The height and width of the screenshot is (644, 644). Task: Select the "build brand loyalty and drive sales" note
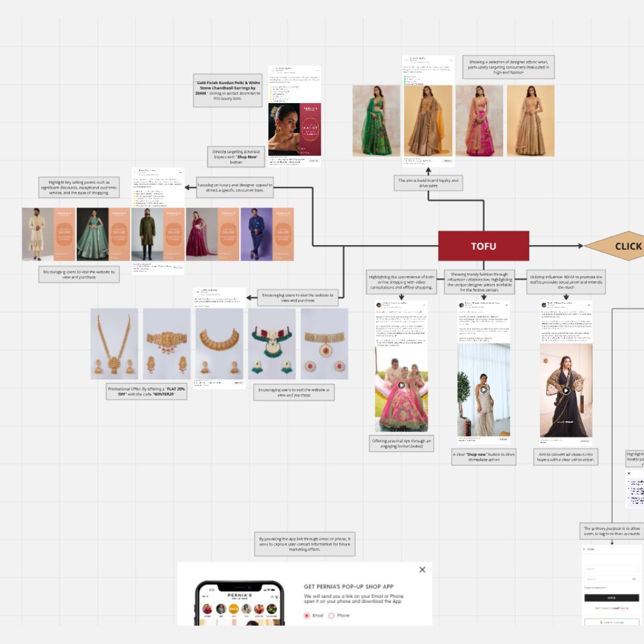click(428, 183)
